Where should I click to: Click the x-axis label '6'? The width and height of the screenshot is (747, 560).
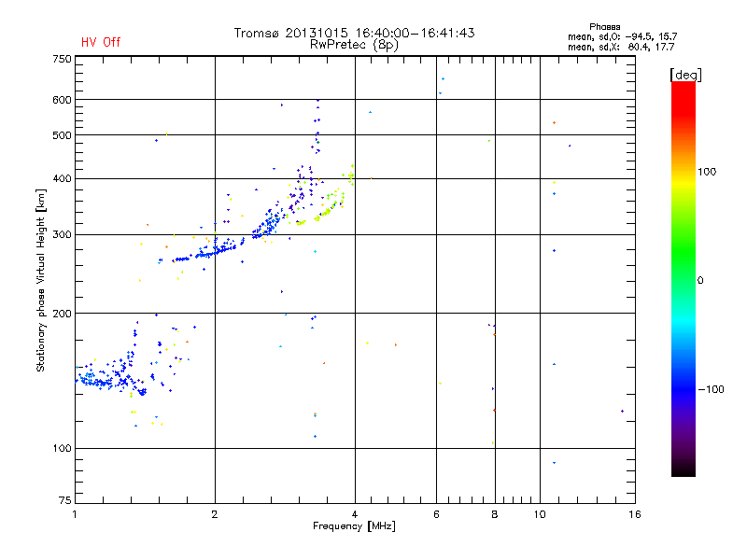[x=436, y=514]
